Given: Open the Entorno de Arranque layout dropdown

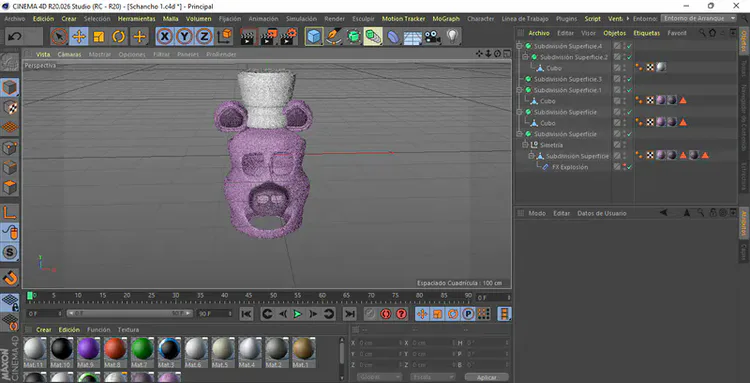Looking at the screenshot, I should pos(699,18).
